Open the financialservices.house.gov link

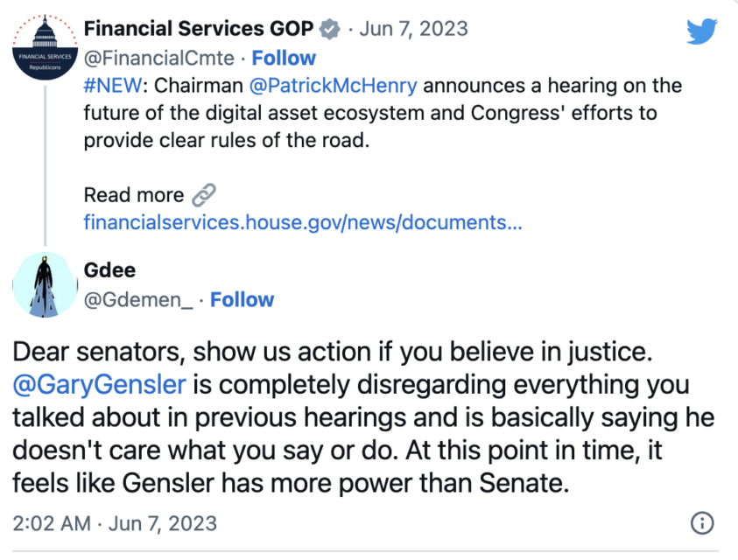[x=303, y=222]
